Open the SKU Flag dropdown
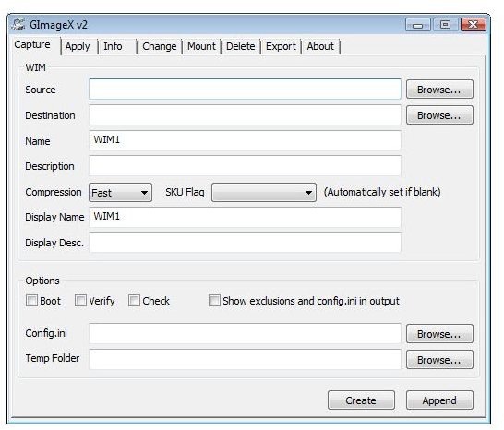This screenshot has width=504, height=430. coord(264,193)
